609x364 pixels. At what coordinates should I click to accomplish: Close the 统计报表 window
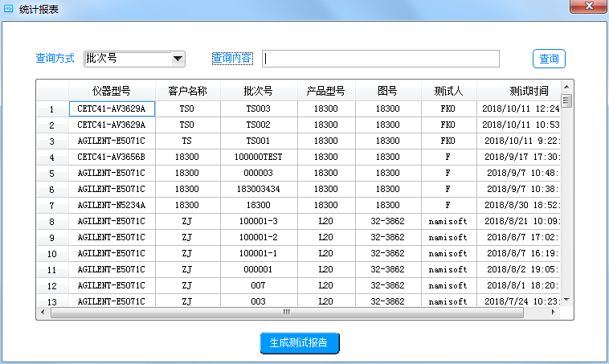pyautogui.click(x=588, y=6)
